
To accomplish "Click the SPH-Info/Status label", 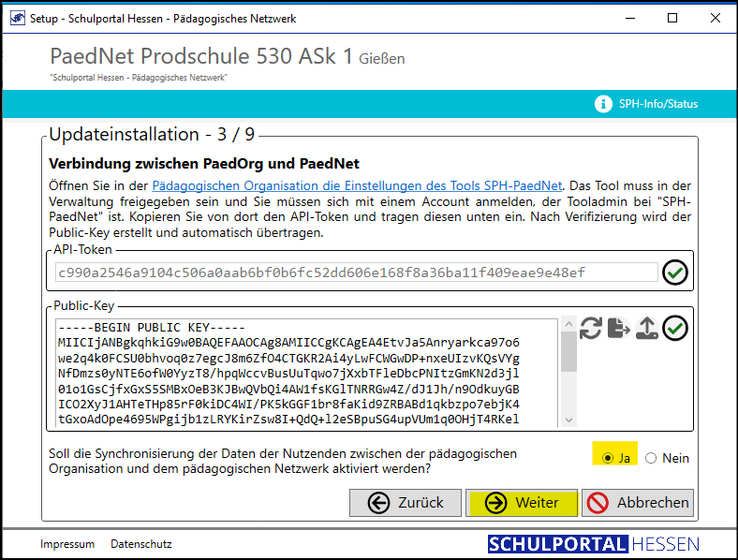I will tap(658, 104).
